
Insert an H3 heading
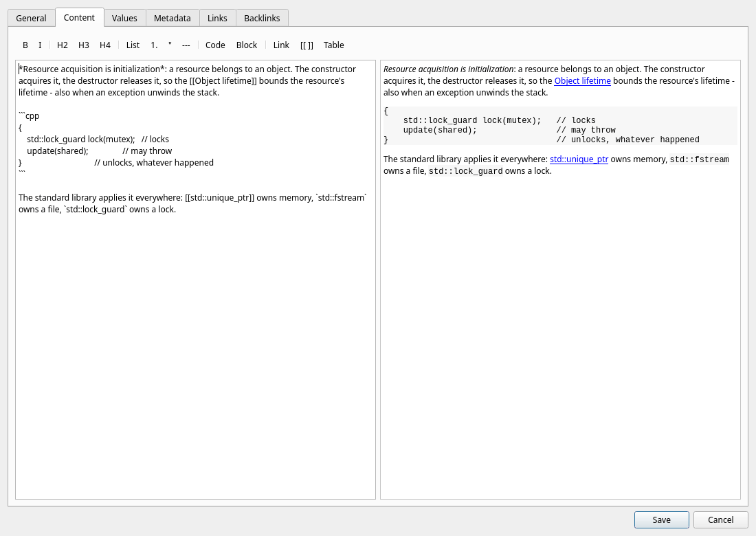coord(83,45)
